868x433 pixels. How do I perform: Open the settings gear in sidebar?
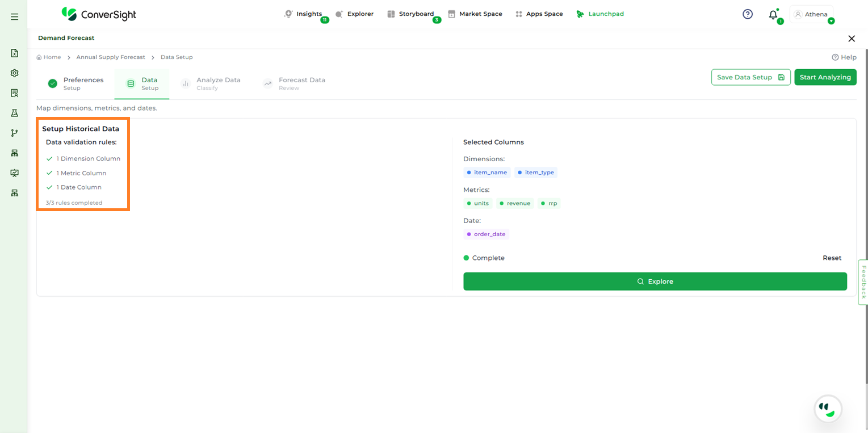pos(15,73)
